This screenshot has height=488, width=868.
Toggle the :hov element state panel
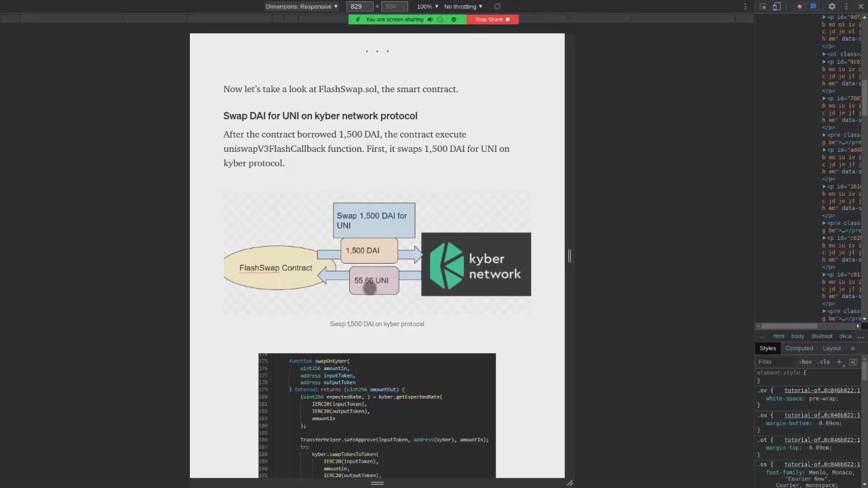click(x=805, y=362)
